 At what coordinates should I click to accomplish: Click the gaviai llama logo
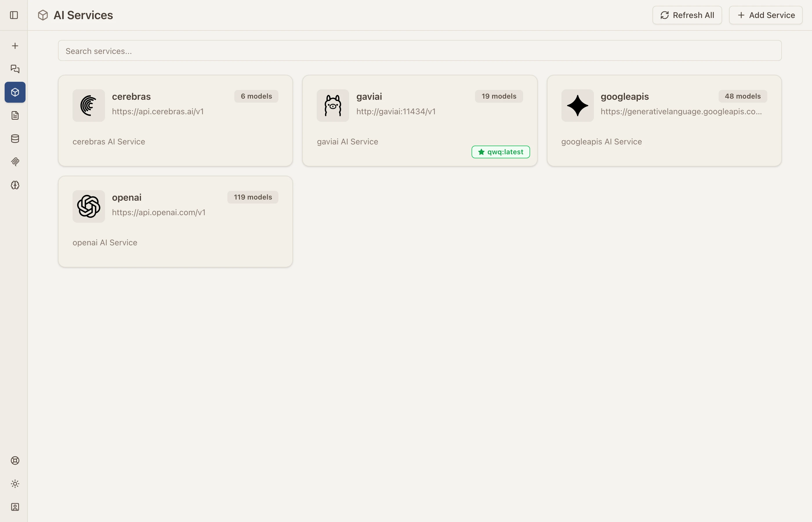tap(333, 106)
